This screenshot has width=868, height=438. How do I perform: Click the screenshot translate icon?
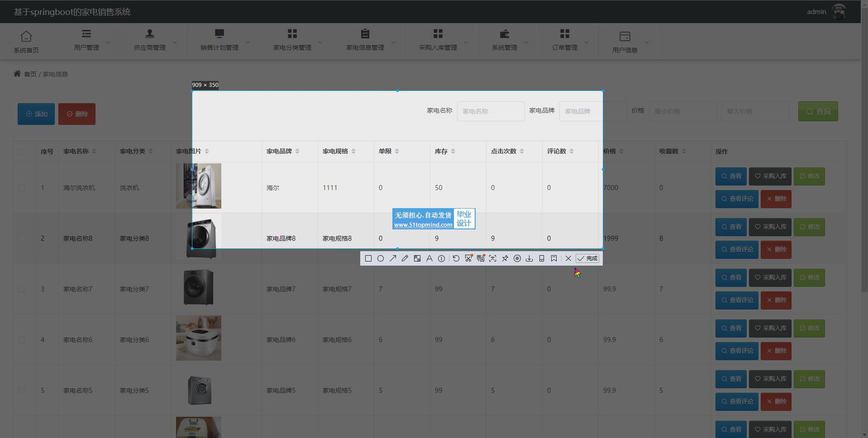[x=481, y=258]
